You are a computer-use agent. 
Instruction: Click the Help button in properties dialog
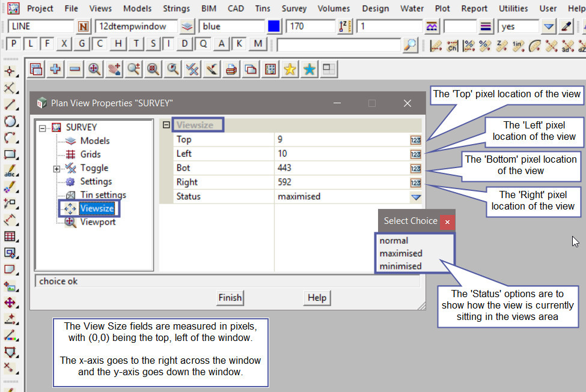[x=317, y=298]
